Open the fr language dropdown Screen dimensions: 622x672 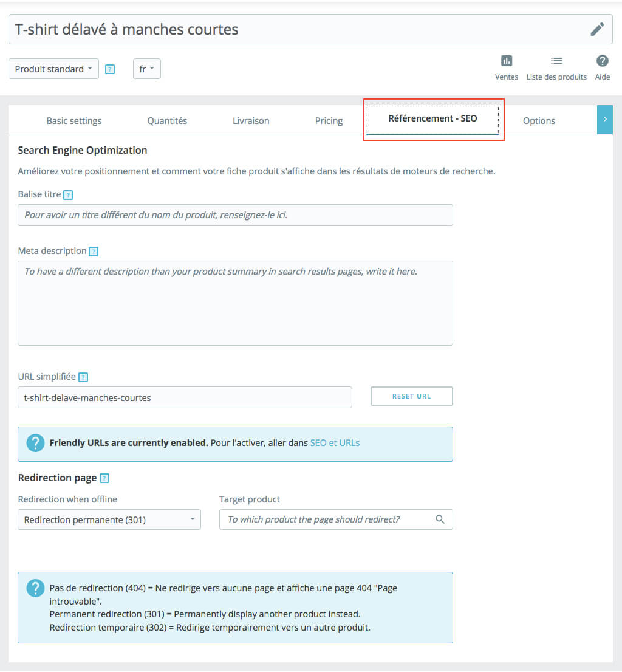[x=146, y=69]
